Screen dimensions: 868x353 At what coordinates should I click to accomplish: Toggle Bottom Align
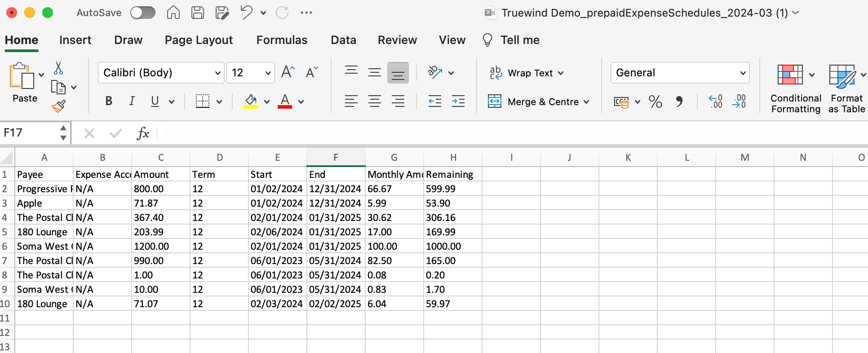coord(398,73)
